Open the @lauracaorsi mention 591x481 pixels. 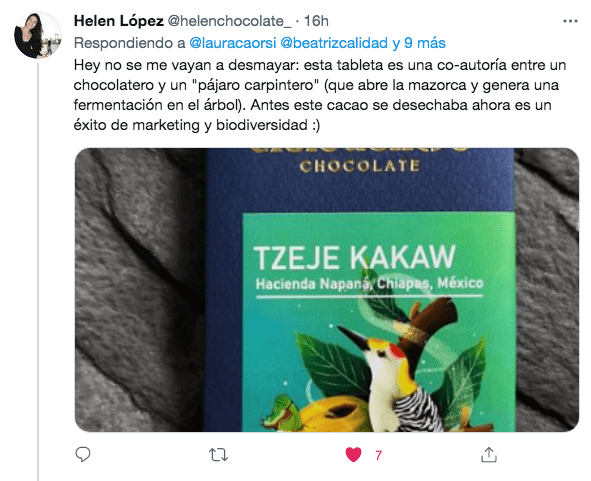(233, 43)
